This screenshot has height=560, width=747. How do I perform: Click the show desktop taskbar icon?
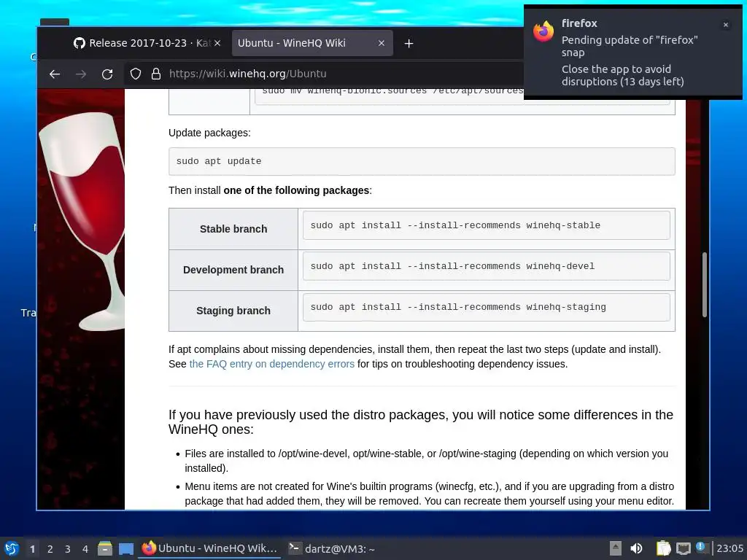125,549
